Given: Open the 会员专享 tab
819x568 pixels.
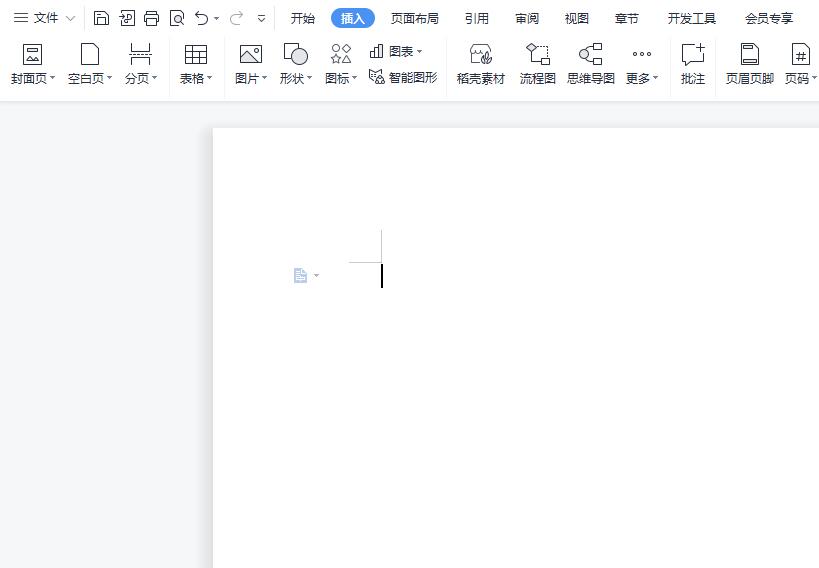Looking at the screenshot, I should click(x=769, y=18).
